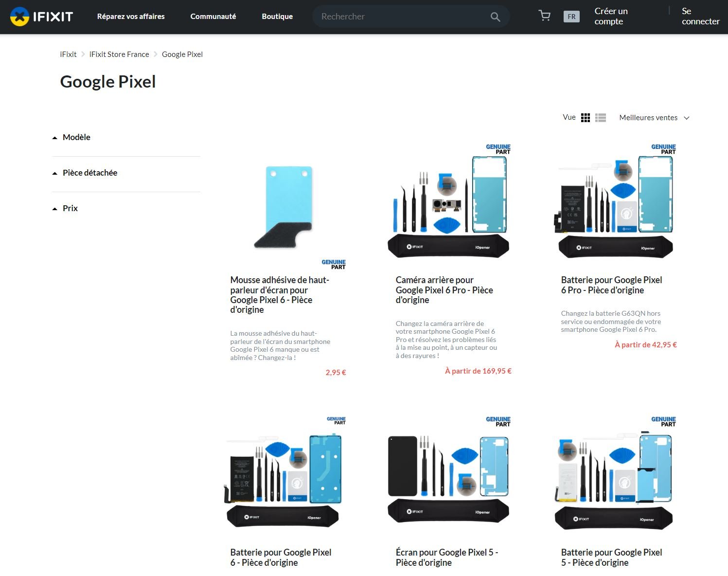
Task: Expand the Modèle filter
Action: pyautogui.click(x=76, y=137)
